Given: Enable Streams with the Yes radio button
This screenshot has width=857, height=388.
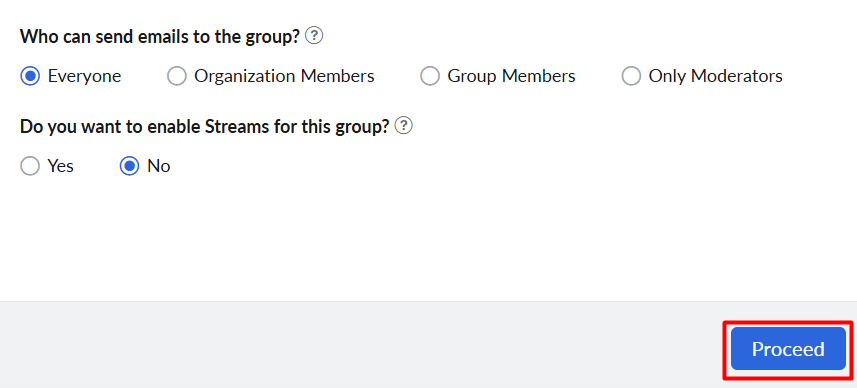Looking at the screenshot, I should click(30, 166).
